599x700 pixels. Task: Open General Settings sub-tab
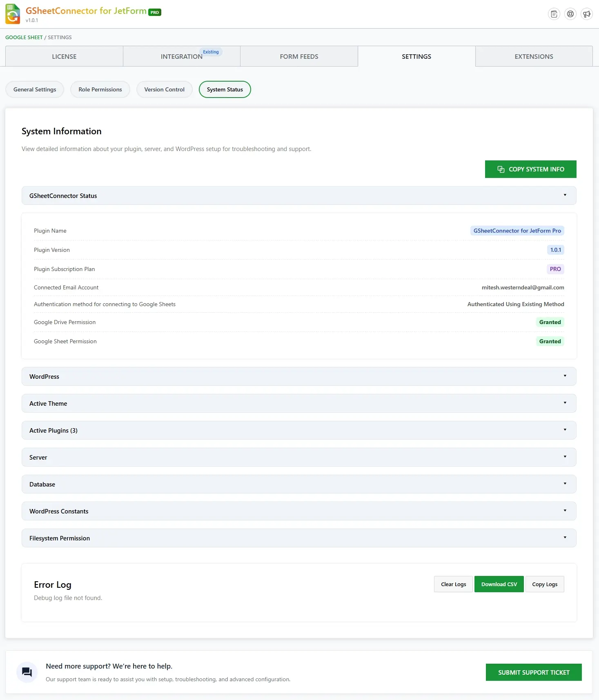(35, 89)
